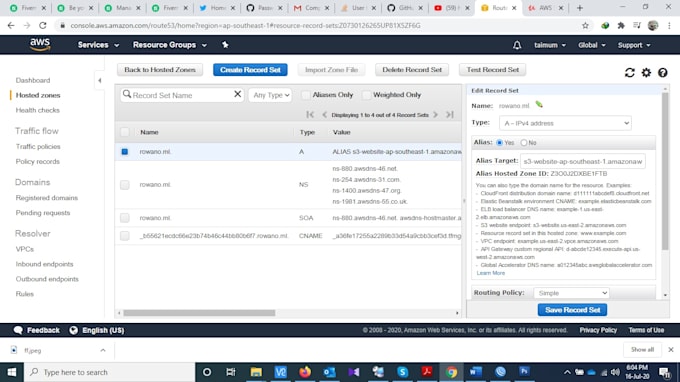Click Show all downloads button

coord(642,349)
